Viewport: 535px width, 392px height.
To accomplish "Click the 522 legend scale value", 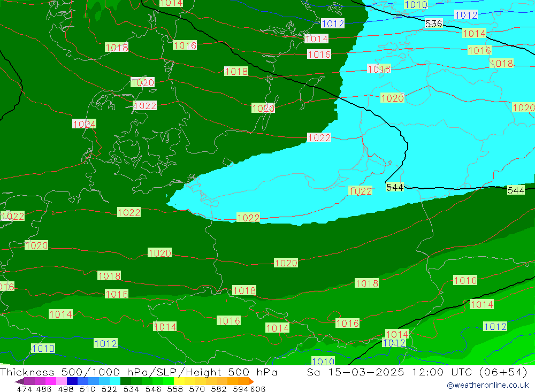I will point(109,389).
